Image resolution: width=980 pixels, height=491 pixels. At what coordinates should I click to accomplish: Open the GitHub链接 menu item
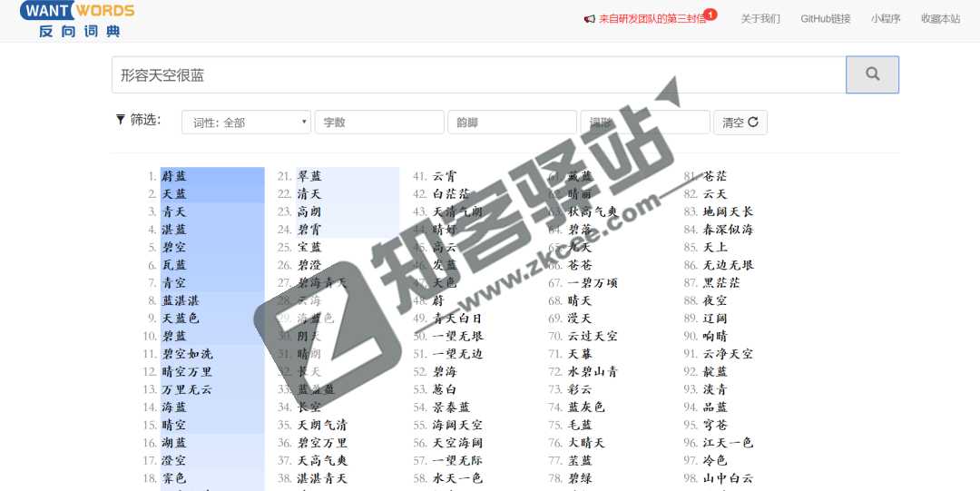825,19
